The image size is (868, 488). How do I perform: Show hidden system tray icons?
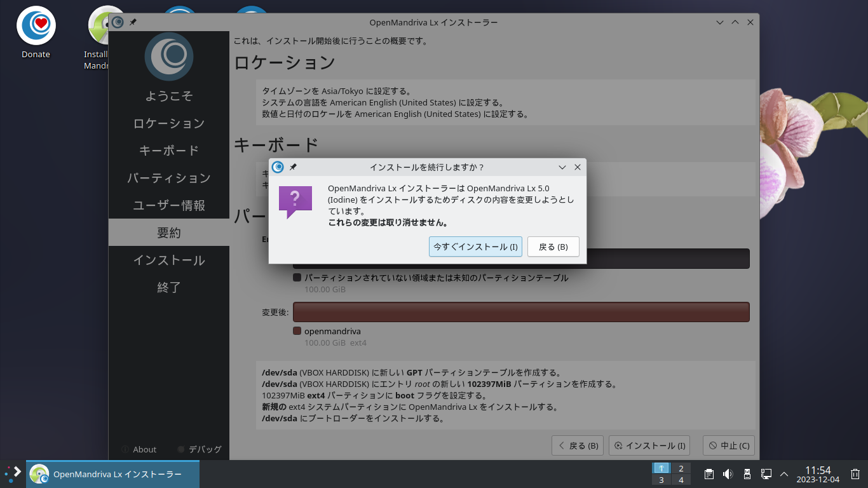pos(784,474)
